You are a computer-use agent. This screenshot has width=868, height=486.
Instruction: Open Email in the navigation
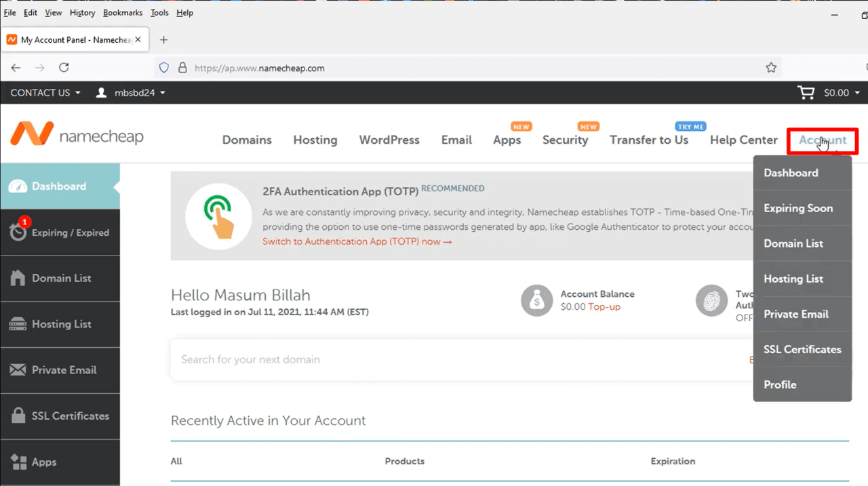pyautogui.click(x=456, y=140)
